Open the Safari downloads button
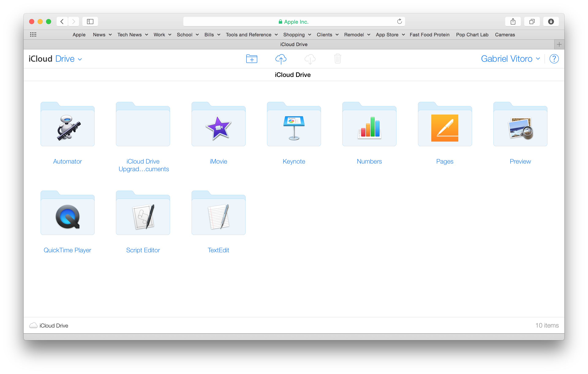 (x=551, y=22)
